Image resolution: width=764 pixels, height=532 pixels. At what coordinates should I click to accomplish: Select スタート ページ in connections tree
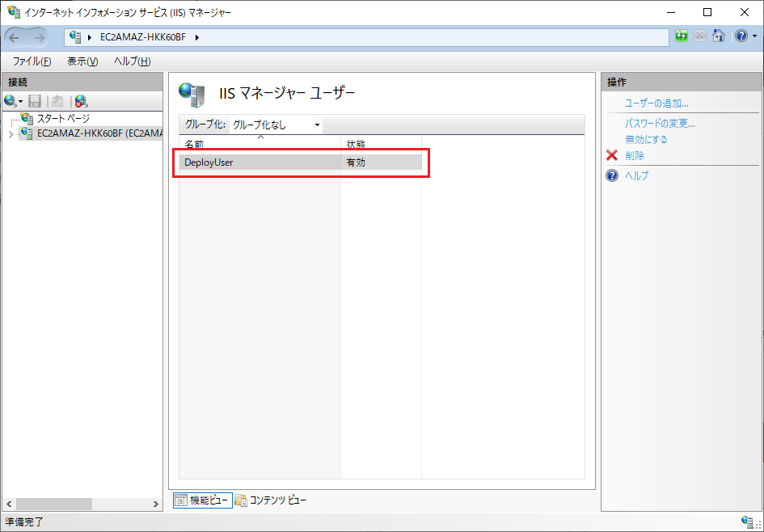pyautogui.click(x=63, y=118)
